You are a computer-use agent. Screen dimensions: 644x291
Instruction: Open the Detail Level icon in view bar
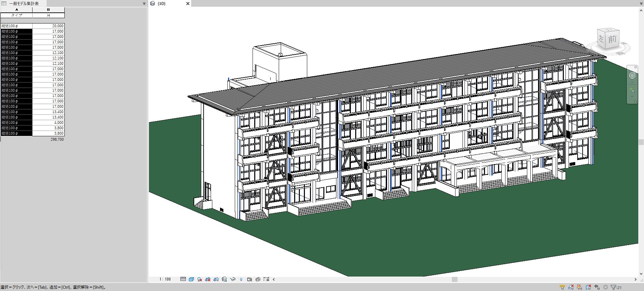click(x=183, y=279)
